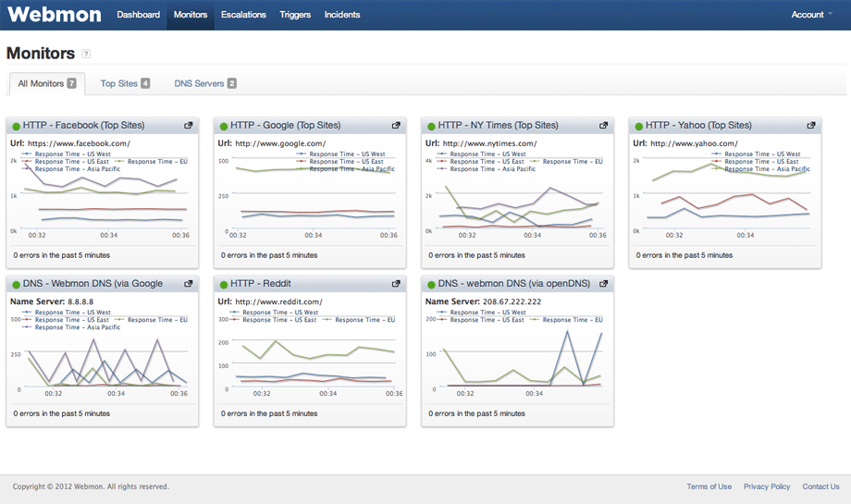Viewport: 851px width, 504px height.
Task: Open the Account dropdown menu
Action: 811,15
